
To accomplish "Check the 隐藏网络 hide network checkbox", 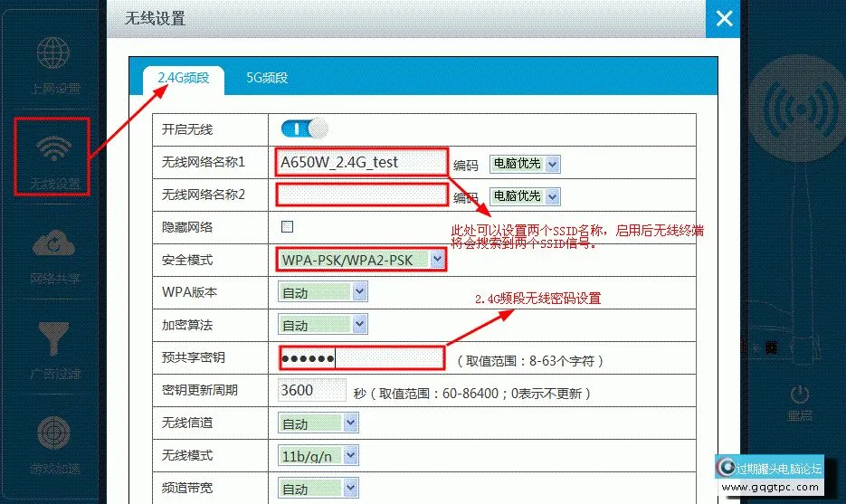I will 288,226.
